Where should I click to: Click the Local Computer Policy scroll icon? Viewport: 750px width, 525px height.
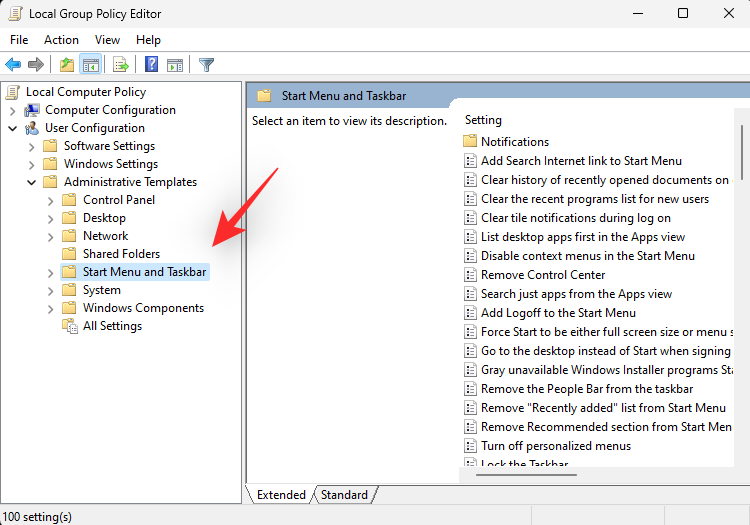pyautogui.click(x=13, y=92)
